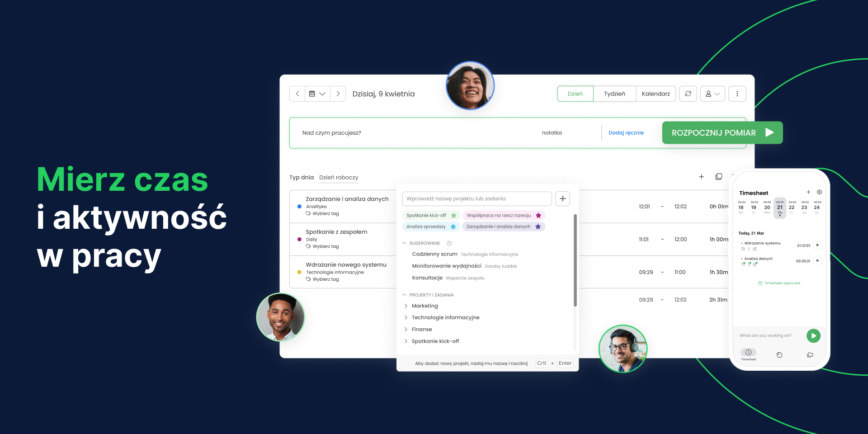Image resolution: width=868 pixels, height=434 pixels.
Task: Click the plus button beside project search
Action: click(x=562, y=198)
